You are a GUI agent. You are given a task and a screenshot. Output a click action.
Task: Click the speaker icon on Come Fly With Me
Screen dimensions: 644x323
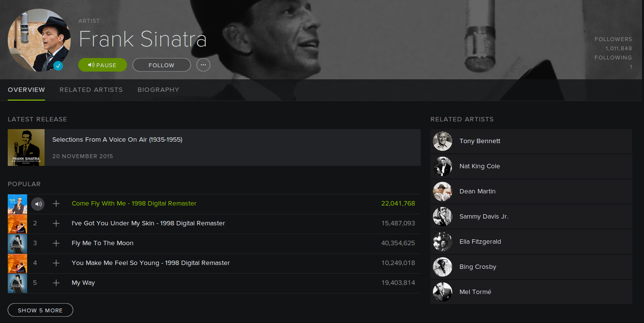38,204
